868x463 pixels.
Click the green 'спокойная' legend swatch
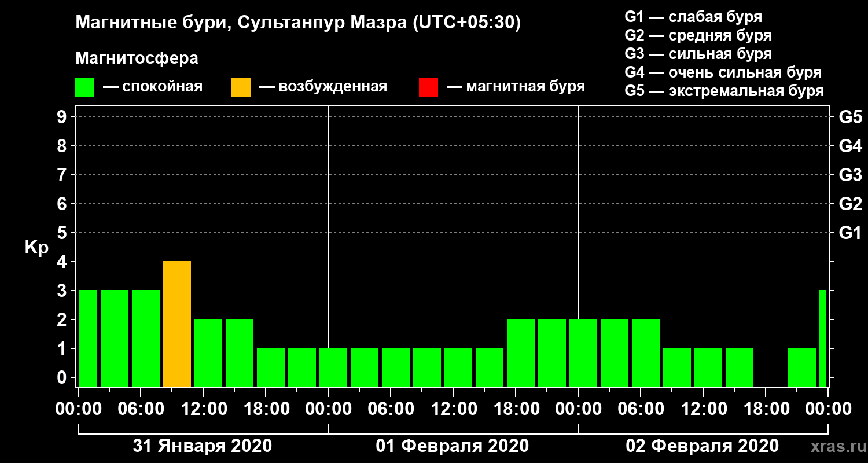(x=84, y=87)
